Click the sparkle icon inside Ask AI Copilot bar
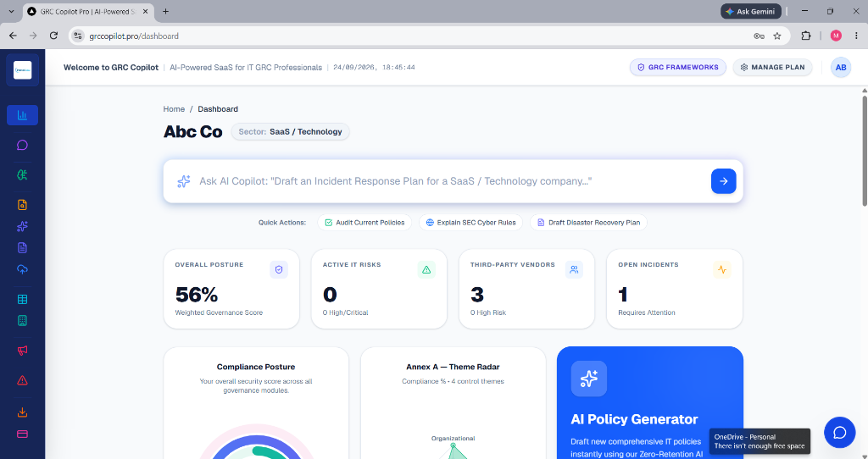This screenshot has height=459, width=868. click(x=184, y=181)
